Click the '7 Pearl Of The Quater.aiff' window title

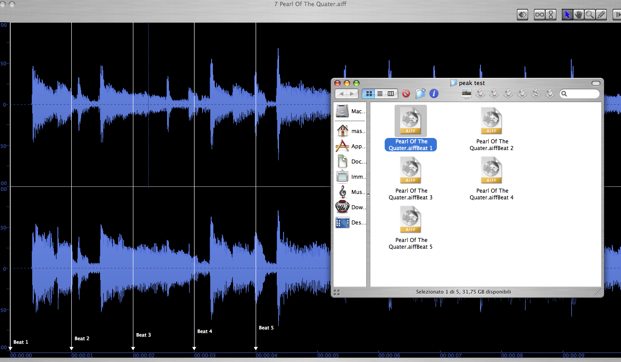point(310,4)
